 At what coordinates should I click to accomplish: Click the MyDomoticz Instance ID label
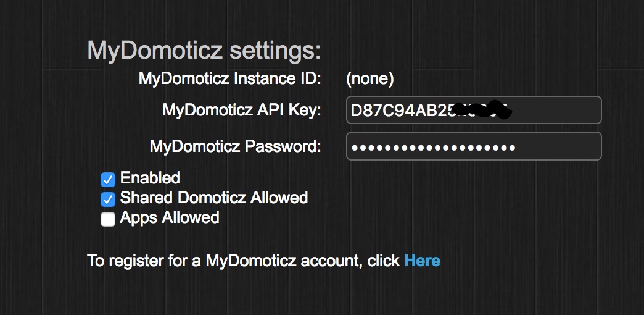(229, 78)
